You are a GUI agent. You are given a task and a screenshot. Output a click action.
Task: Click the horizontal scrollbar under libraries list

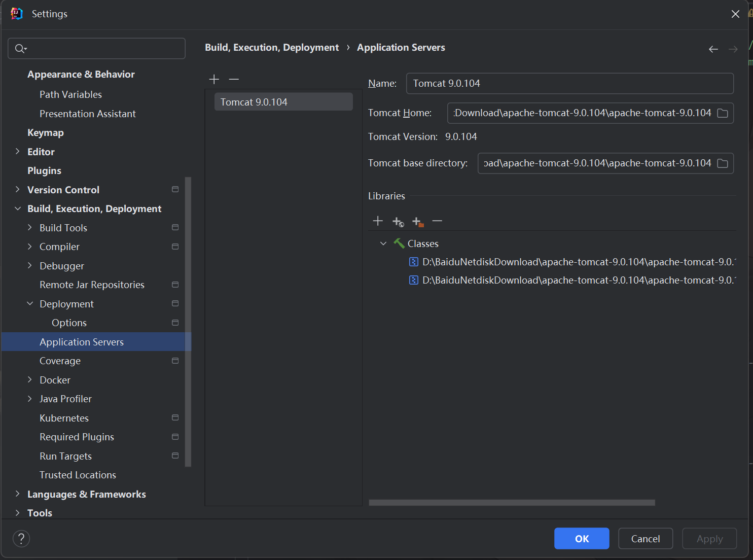tap(512, 503)
